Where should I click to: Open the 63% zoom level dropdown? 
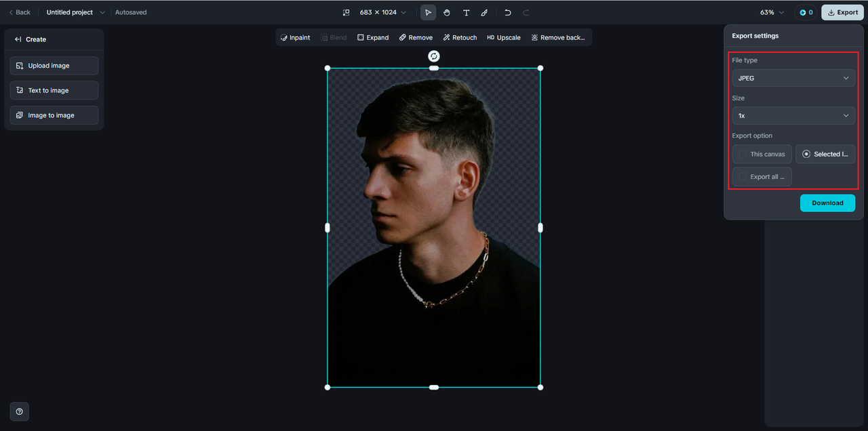pos(772,12)
